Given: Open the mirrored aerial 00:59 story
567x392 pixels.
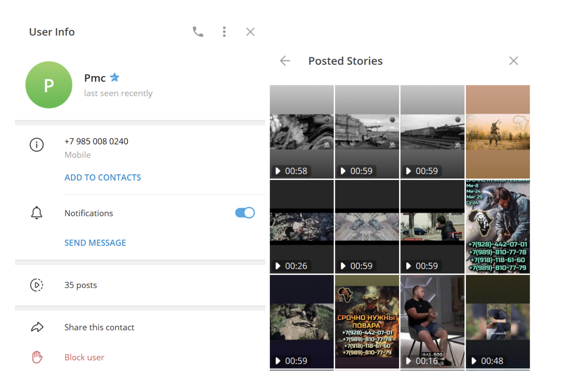Looking at the screenshot, I should point(367,227).
